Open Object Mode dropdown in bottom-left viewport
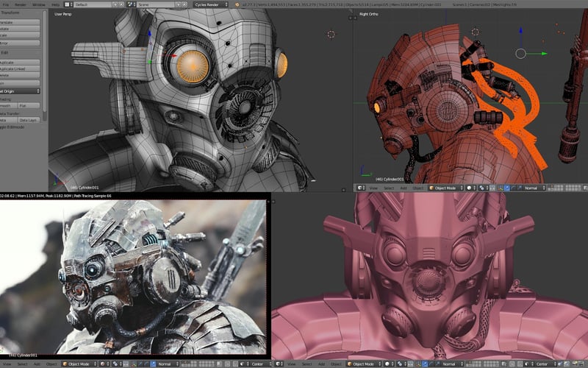 click(x=79, y=364)
